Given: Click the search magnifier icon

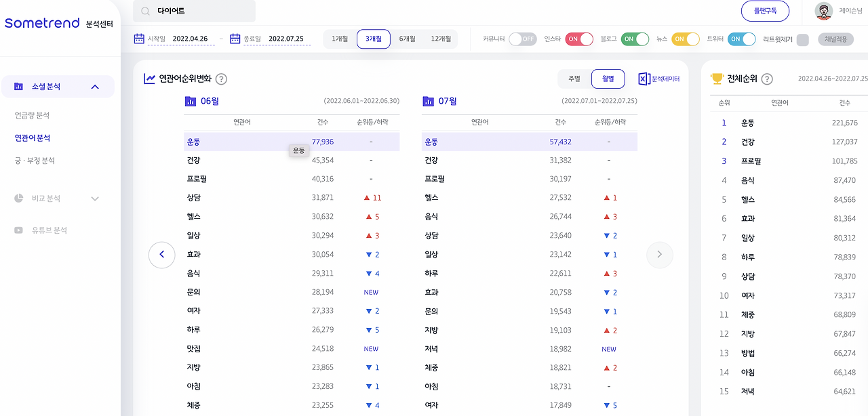Looking at the screenshot, I should [x=144, y=12].
